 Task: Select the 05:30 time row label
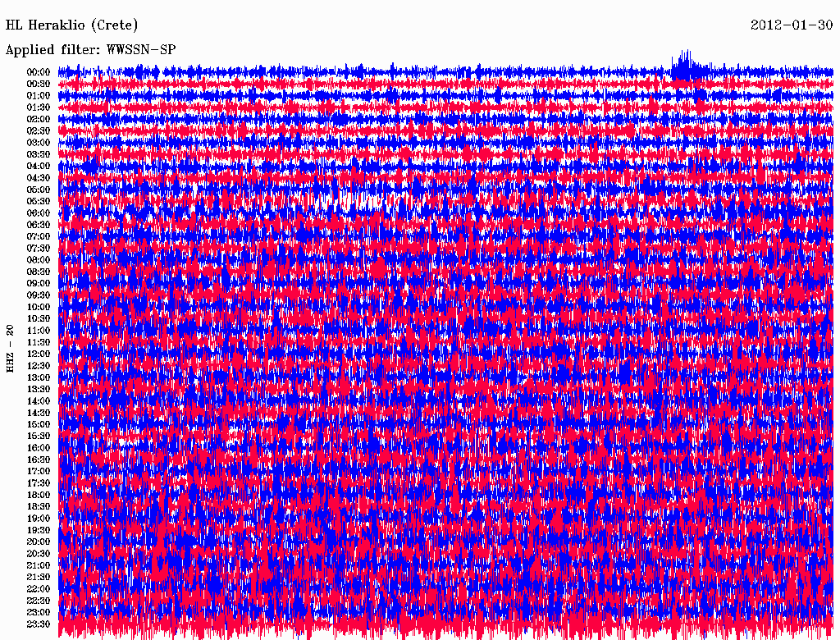pyautogui.click(x=39, y=201)
